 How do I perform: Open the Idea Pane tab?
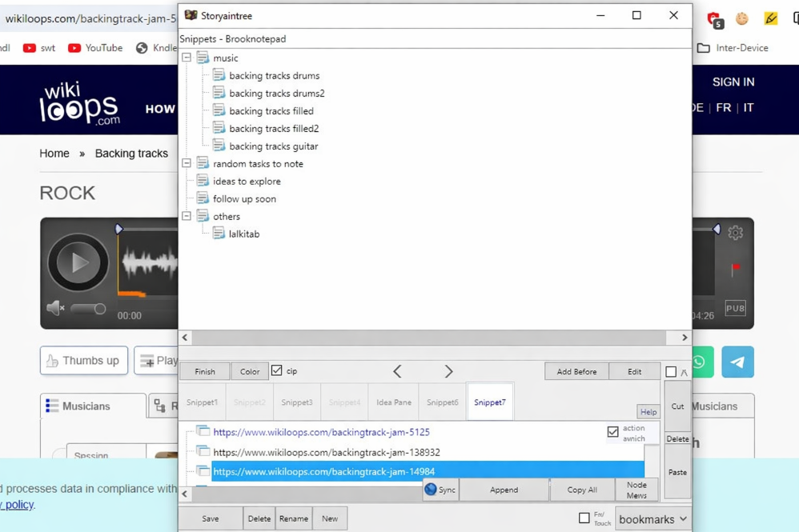[x=394, y=402]
